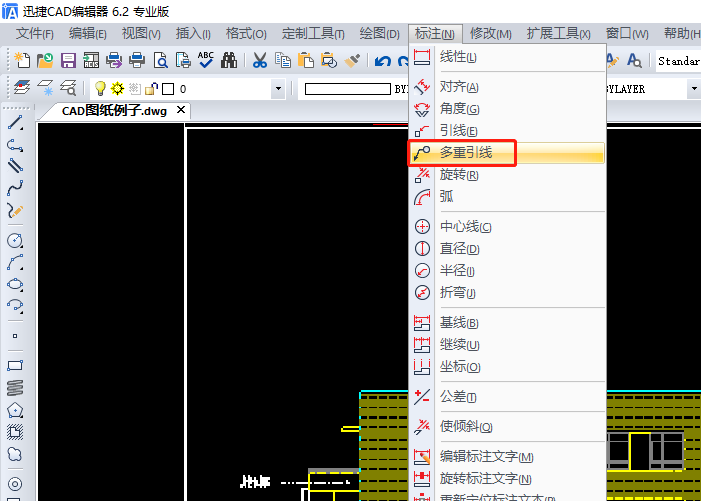Screen dimensions: 701x501
Task: Click the New file icon
Action: pyautogui.click(x=22, y=60)
